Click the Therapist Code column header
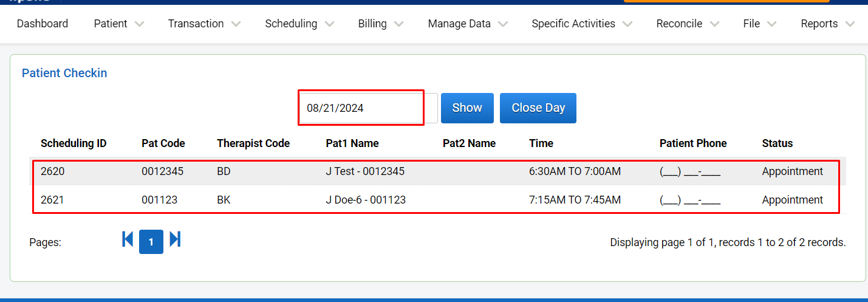 (x=253, y=143)
